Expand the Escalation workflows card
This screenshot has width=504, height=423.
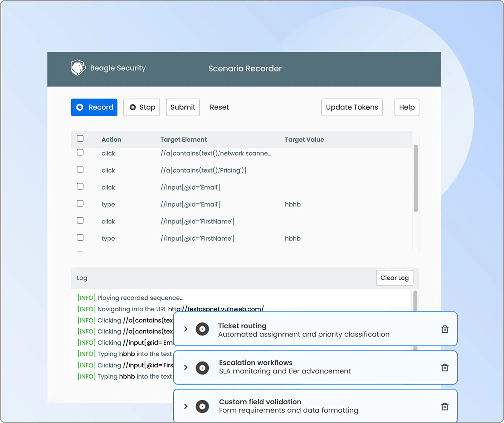pos(186,368)
